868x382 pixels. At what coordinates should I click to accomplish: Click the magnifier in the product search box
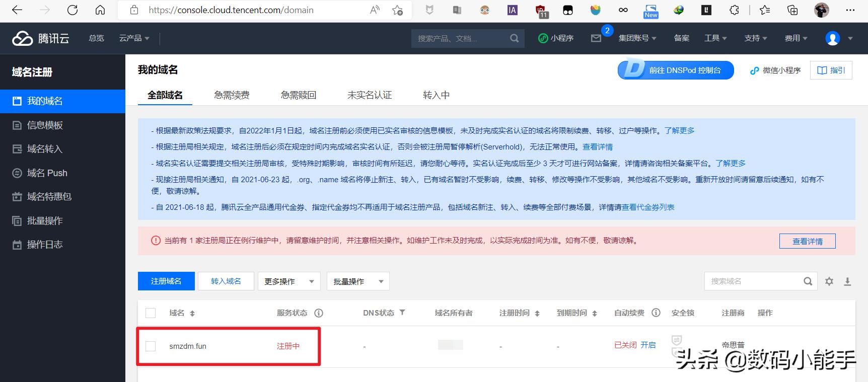(x=514, y=38)
